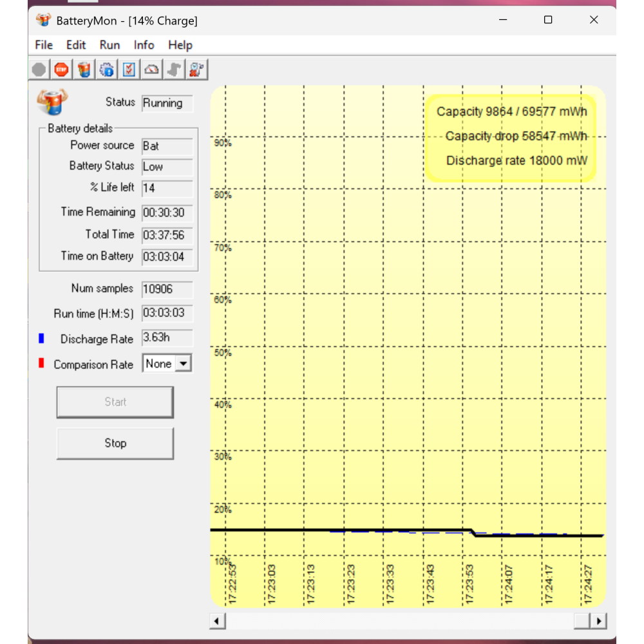The height and width of the screenshot is (644, 644).
Task: Open the Help menu
Action: tap(180, 45)
